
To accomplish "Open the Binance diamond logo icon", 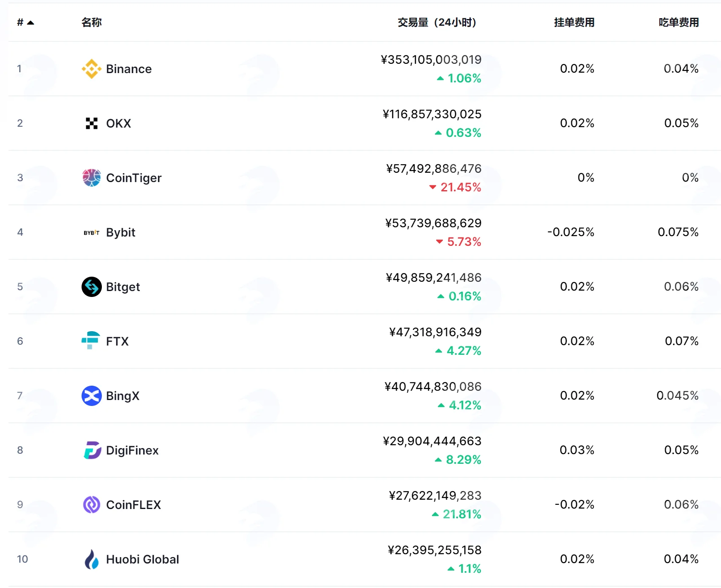I will click(91, 69).
